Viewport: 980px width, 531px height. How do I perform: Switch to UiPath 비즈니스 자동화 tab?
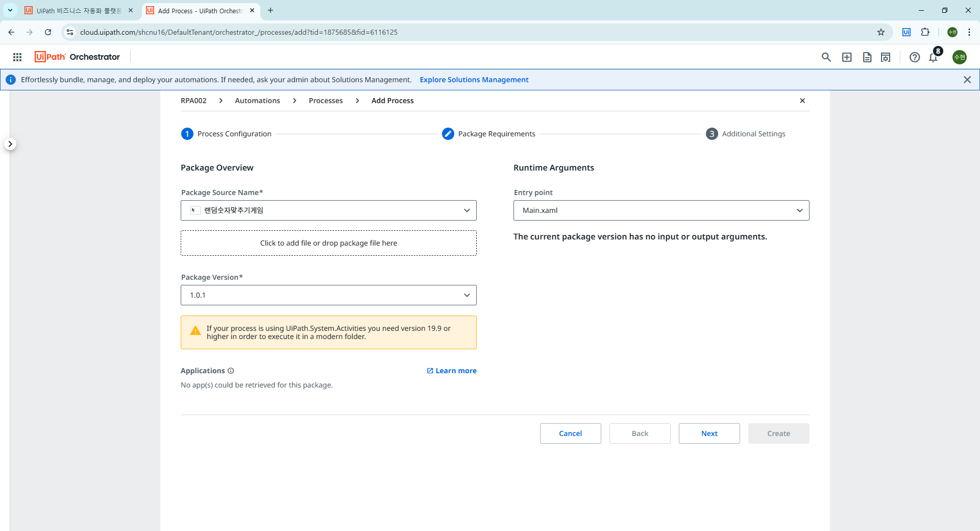point(79,11)
